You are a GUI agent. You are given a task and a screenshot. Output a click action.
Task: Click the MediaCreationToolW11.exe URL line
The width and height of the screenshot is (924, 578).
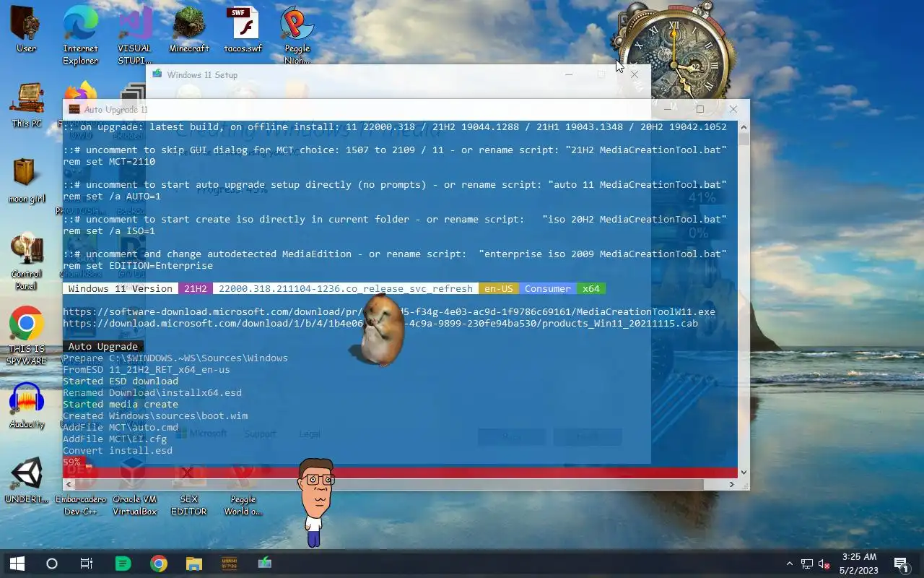coord(389,312)
